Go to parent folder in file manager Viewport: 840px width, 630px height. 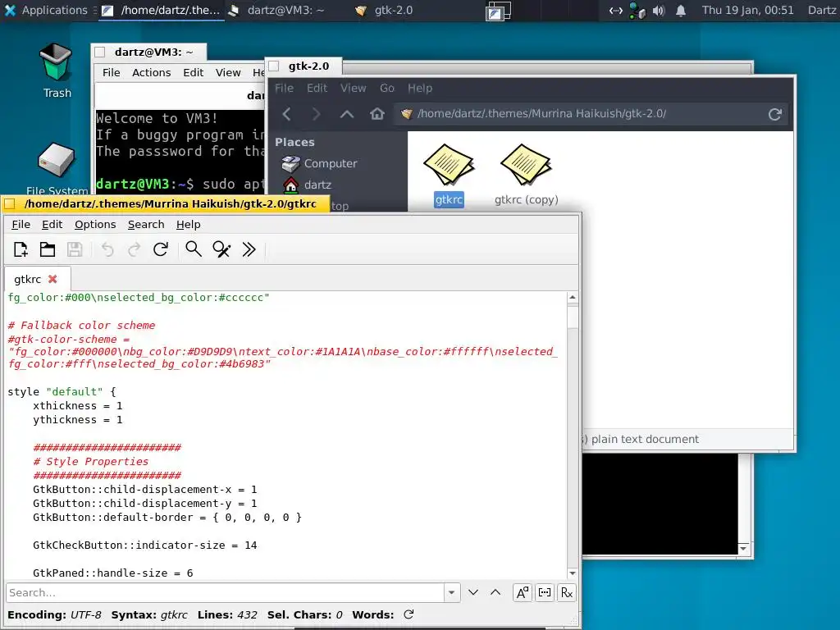[347, 114]
